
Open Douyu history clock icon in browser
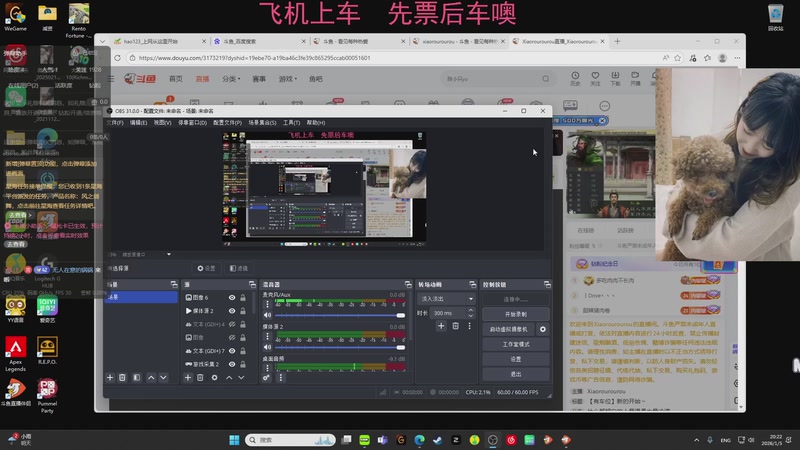575,78
